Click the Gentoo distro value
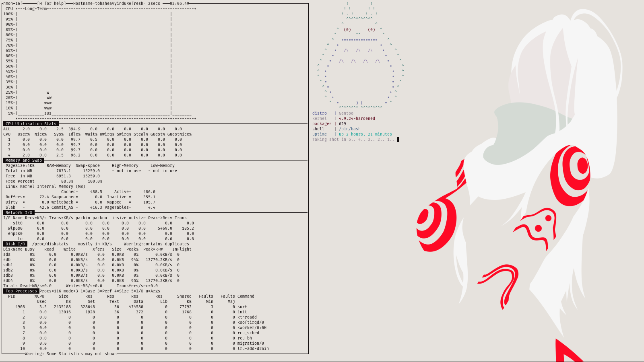Image resolution: width=644 pixels, height=362 pixels. (346, 113)
